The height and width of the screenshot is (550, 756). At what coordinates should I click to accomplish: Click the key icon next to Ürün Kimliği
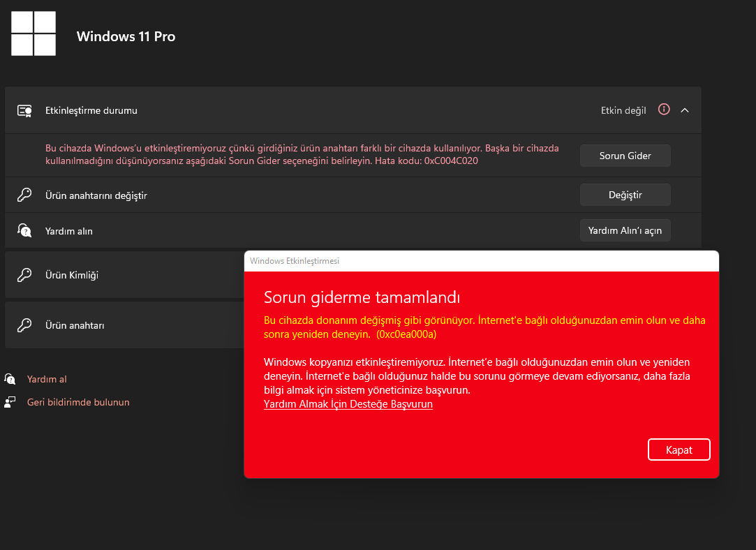pos(24,275)
